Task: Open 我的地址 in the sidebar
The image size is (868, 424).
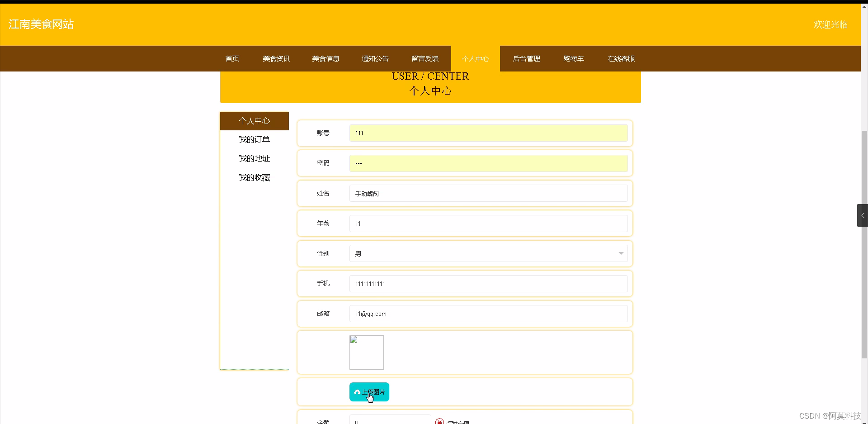Action: [254, 158]
